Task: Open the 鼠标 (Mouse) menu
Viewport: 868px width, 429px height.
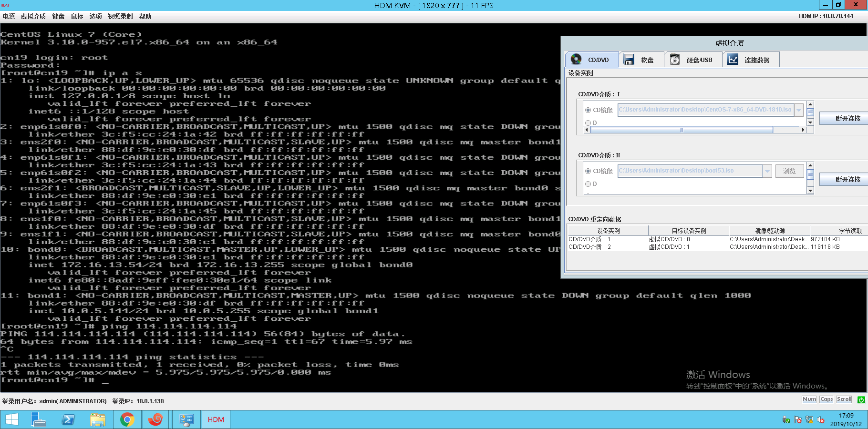Action: point(77,16)
